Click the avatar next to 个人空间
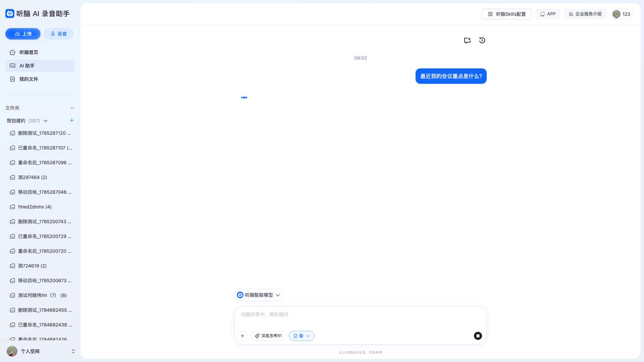Image resolution: width=644 pixels, height=362 pixels. (x=12, y=351)
